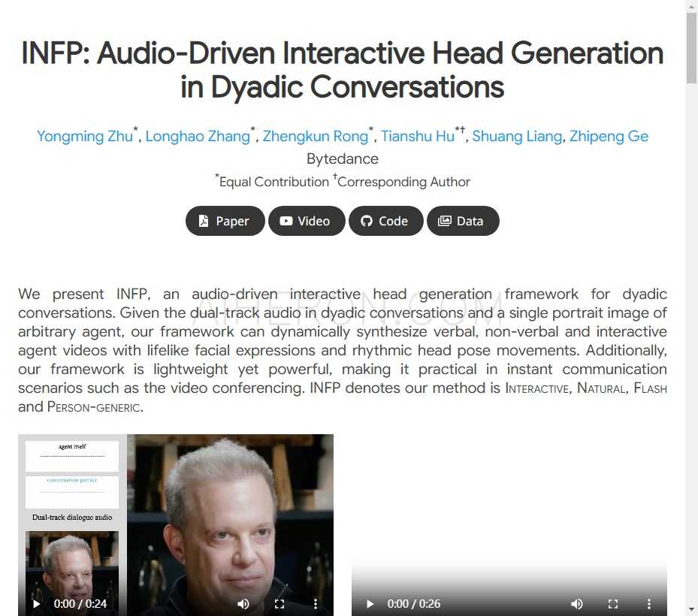
Task: Open the three-dot options menu on the right video
Action: tap(649, 603)
